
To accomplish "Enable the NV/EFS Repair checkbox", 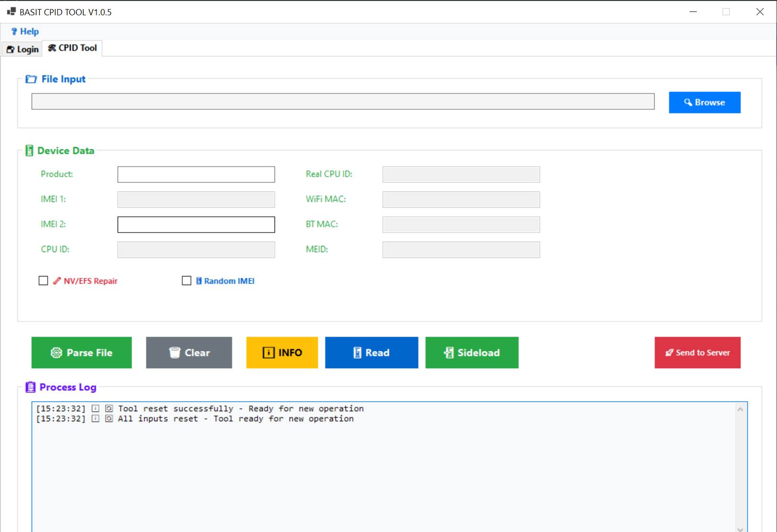I will [43, 281].
